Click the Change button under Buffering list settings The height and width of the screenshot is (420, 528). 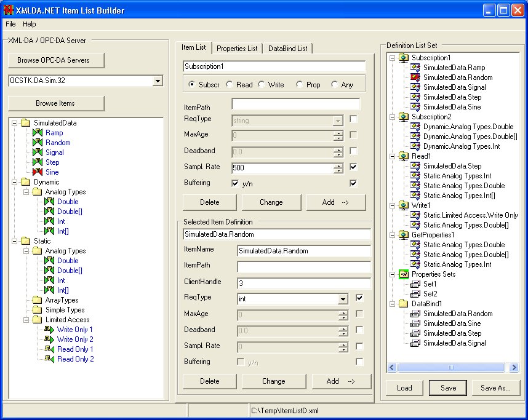pos(271,202)
